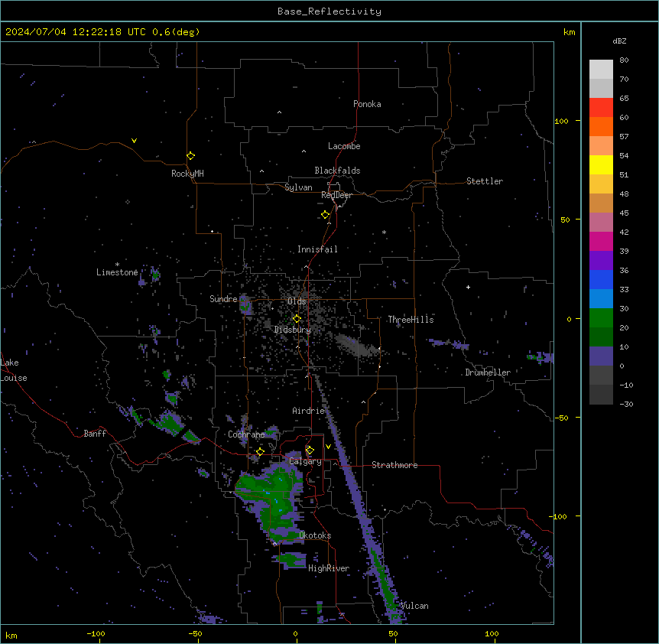Click the Calgary city label
This screenshot has height=644, width=659.
305,461
